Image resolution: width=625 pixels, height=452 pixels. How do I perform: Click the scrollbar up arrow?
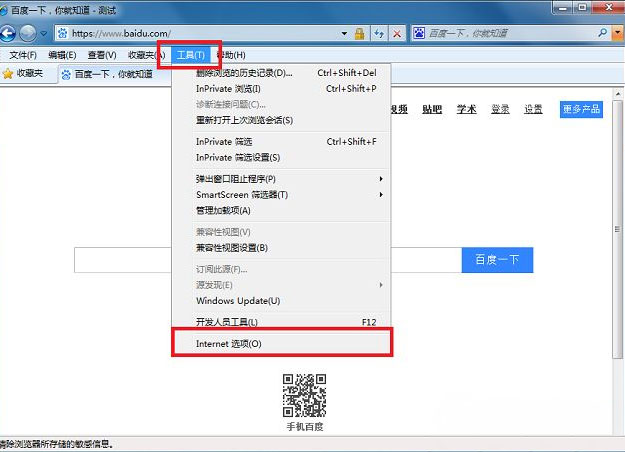(x=618, y=94)
